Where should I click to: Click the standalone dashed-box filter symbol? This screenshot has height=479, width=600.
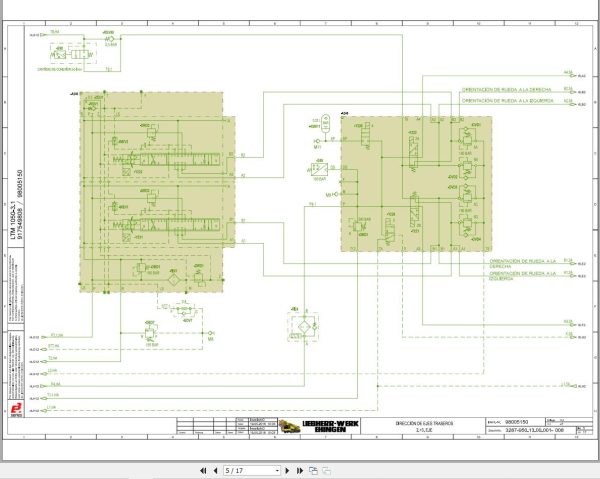[304, 327]
